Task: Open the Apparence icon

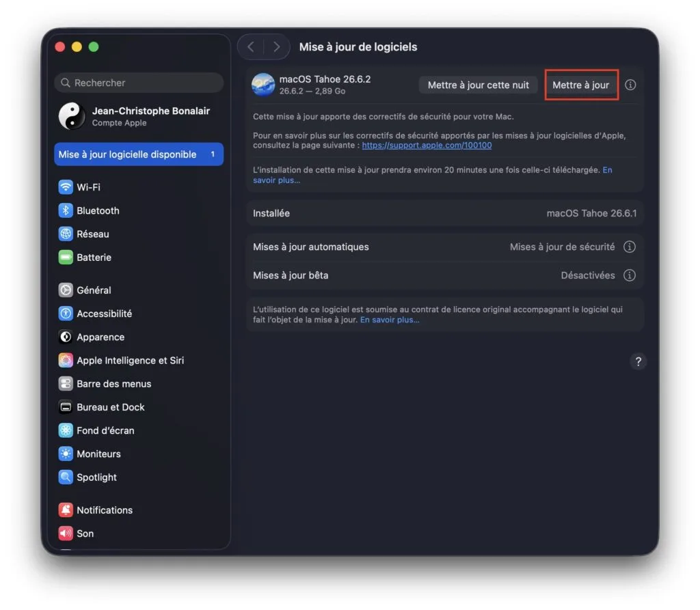Action: click(66, 337)
